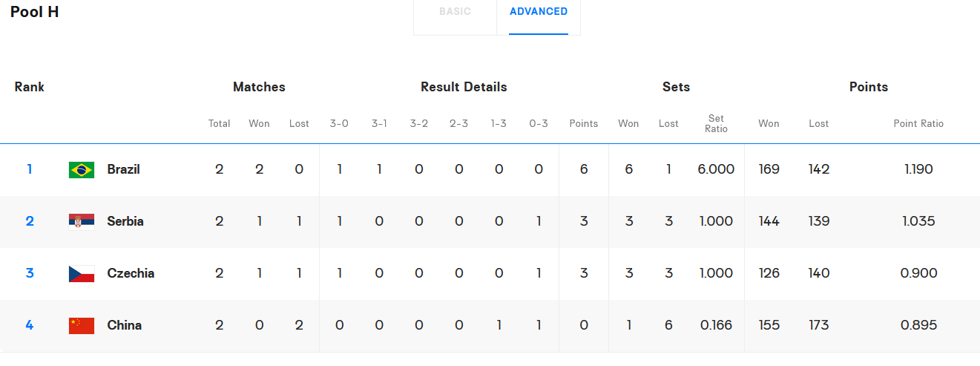Open the Brazil team link
Screen dimensions: 980x366
[x=123, y=169]
